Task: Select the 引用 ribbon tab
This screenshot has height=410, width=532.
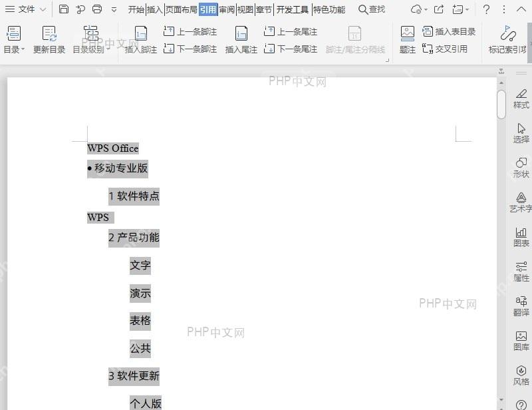Action: pos(208,9)
